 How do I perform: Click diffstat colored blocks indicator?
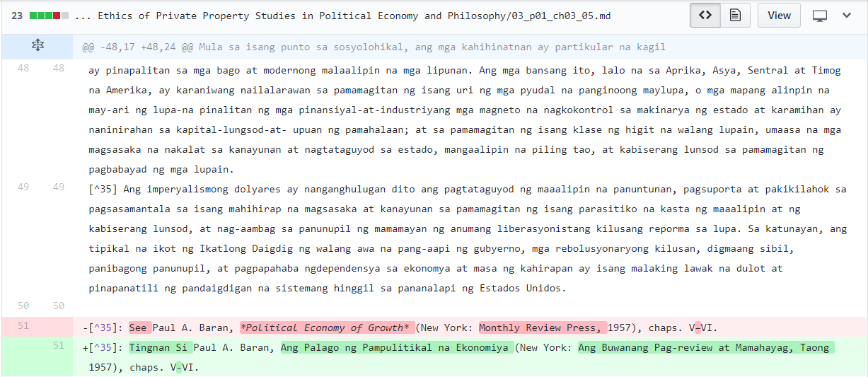coord(50,16)
